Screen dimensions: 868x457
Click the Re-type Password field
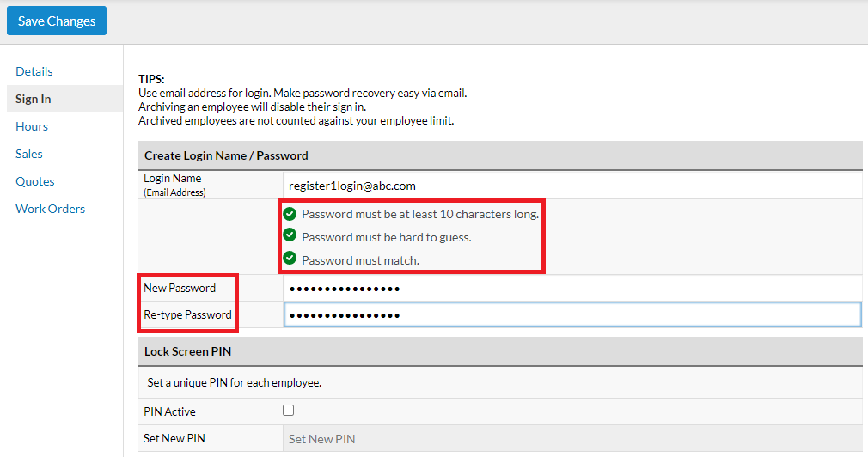[x=572, y=315]
